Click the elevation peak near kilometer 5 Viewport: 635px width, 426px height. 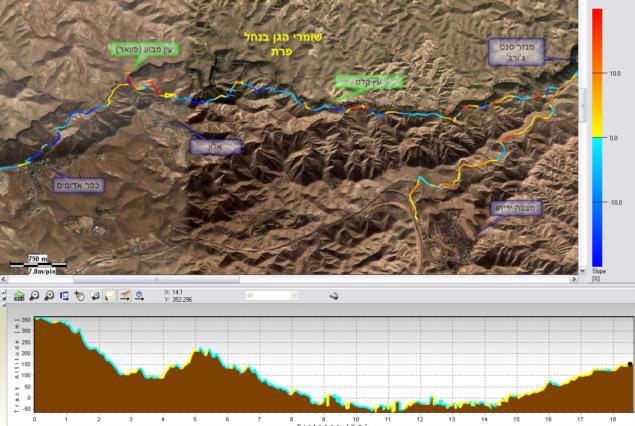[198, 349]
